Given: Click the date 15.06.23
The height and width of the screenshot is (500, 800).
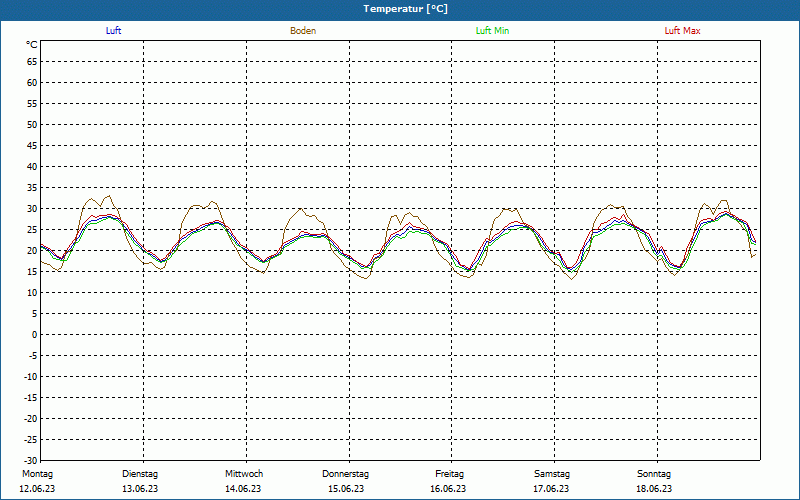Looking at the screenshot, I should (x=346, y=489).
